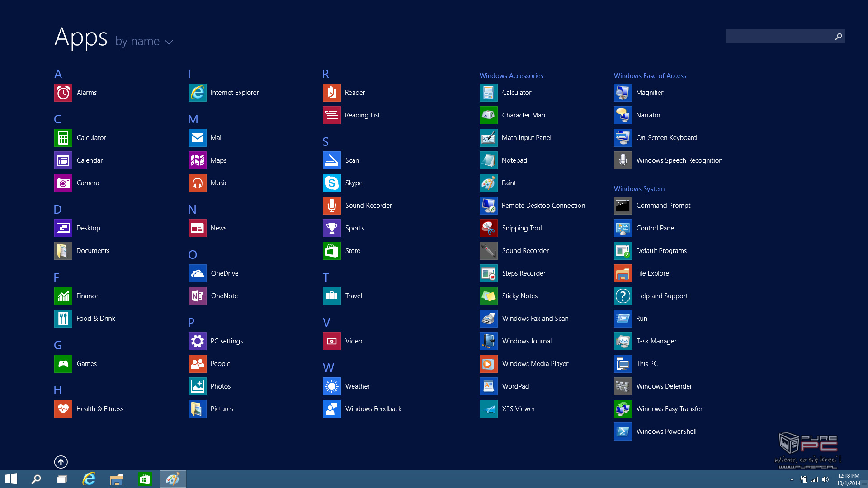The height and width of the screenshot is (488, 868).
Task: Open Windows Media Player icon
Action: point(489,364)
